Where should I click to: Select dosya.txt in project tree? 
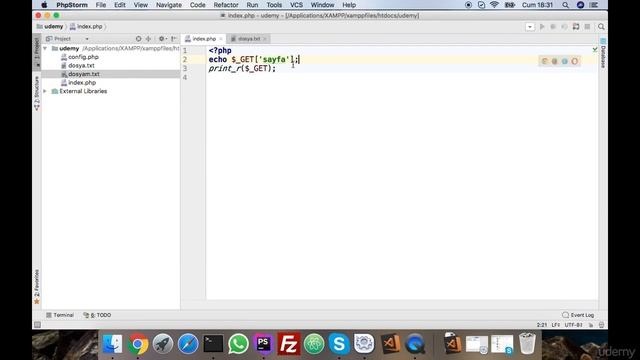[81, 66]
